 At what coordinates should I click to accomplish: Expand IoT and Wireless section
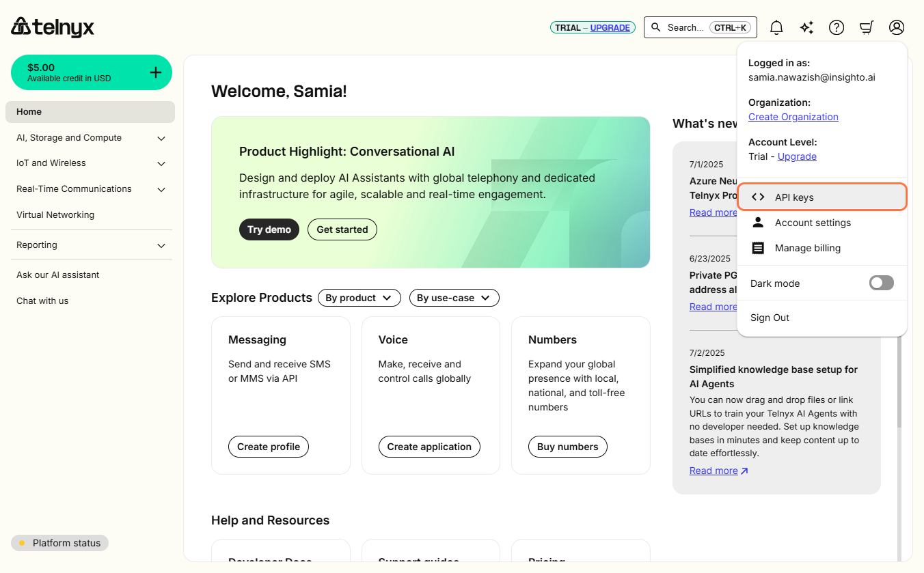point(161,164)
